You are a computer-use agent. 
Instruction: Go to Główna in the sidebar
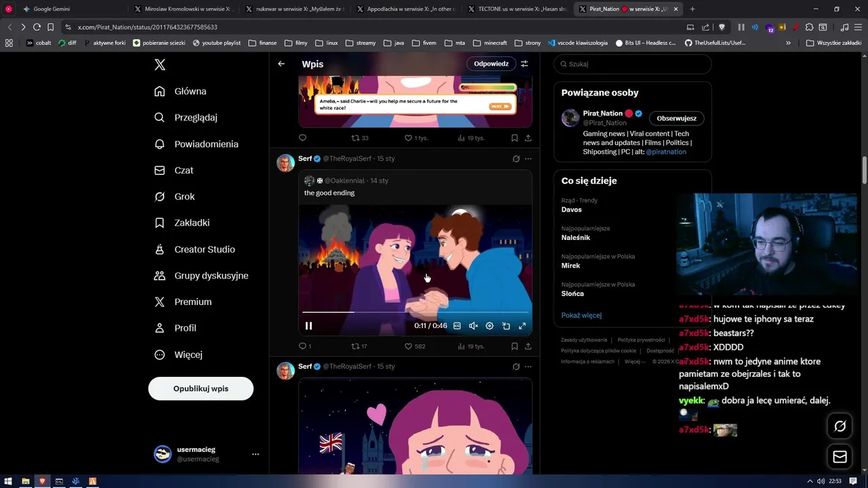pyautogui.click(x=180, y=91)
